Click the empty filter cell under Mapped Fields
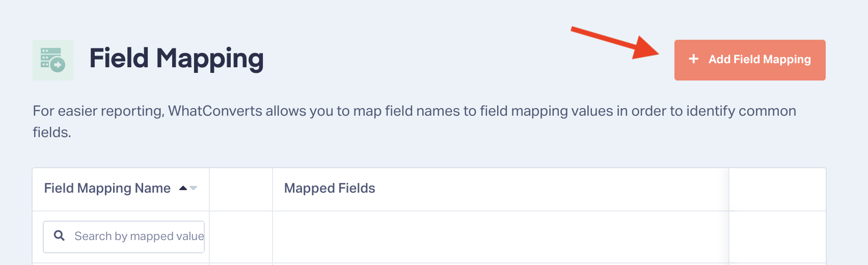 (501, 237)
